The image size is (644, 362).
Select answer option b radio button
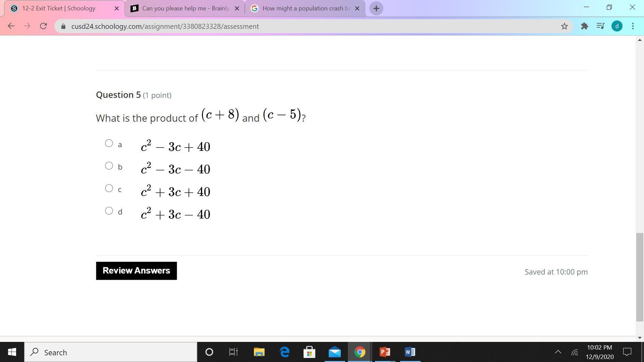click(109, 166)
